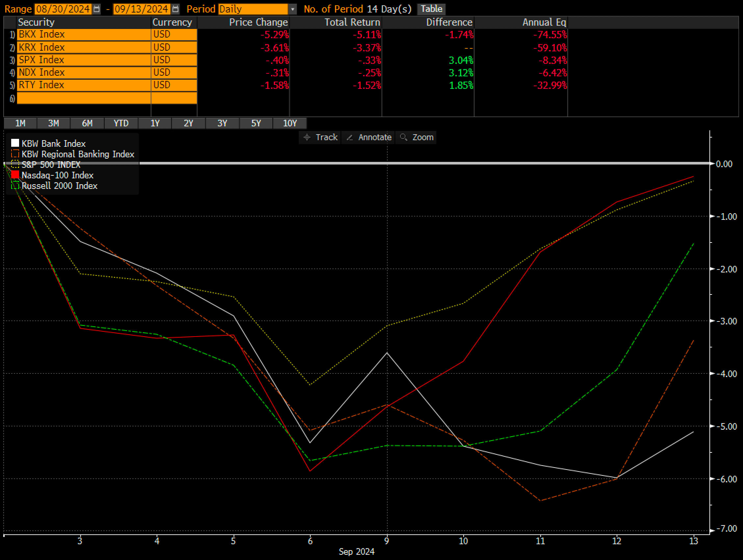Click the KBW Bank Index legend label
The width and height of the screenshot is (743, 560).
coord(54,144)
